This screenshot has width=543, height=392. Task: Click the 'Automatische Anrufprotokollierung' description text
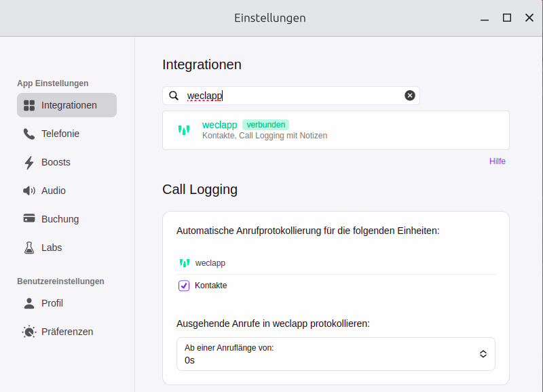coord(308,231)
